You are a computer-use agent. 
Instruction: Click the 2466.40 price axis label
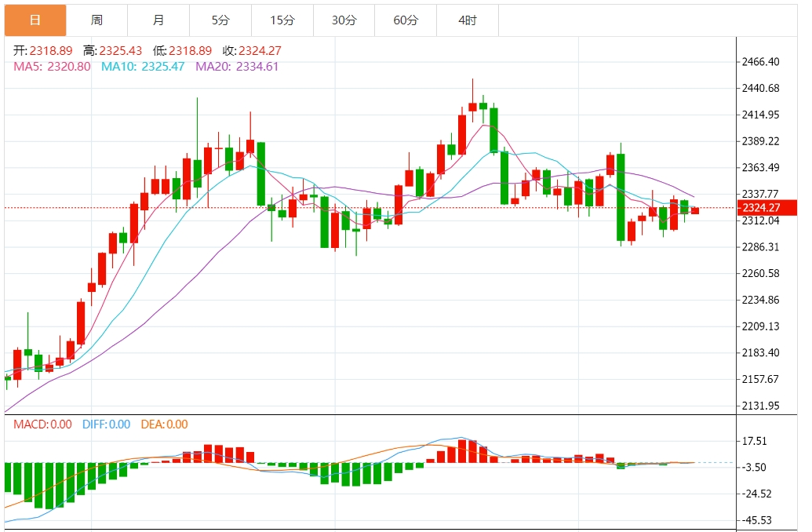point(760,62)
